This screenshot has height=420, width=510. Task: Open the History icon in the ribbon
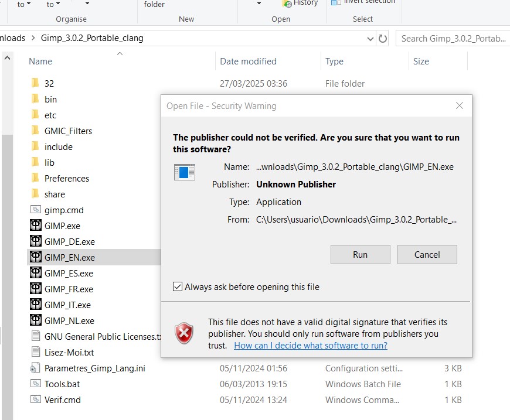(287, 4)
